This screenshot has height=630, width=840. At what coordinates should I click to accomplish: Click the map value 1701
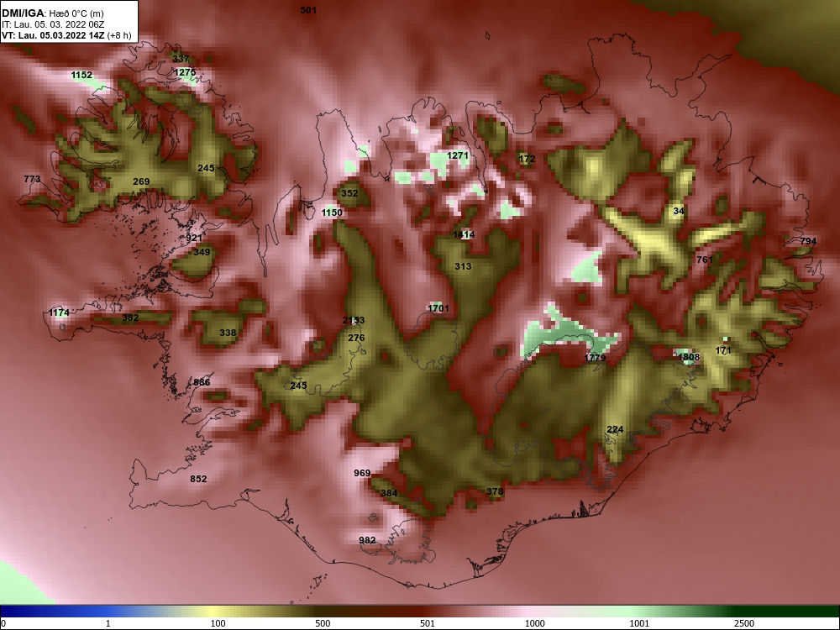(x=438, y=308)
